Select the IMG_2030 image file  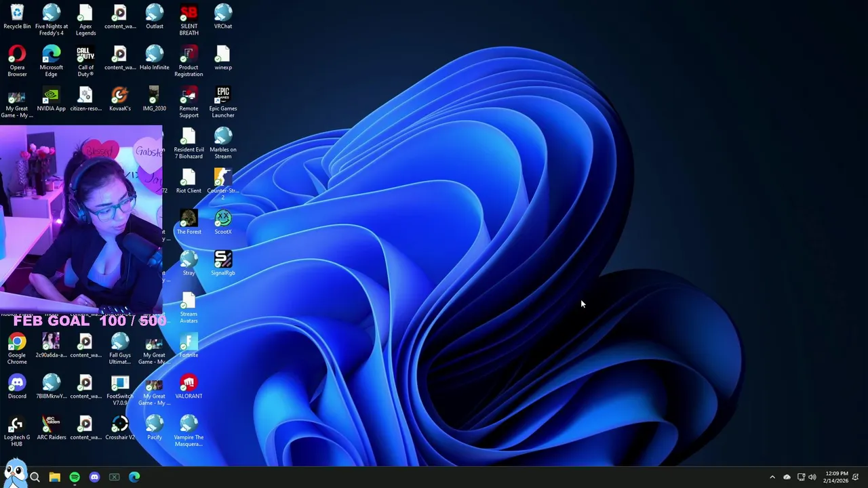(x=154, y=99)
